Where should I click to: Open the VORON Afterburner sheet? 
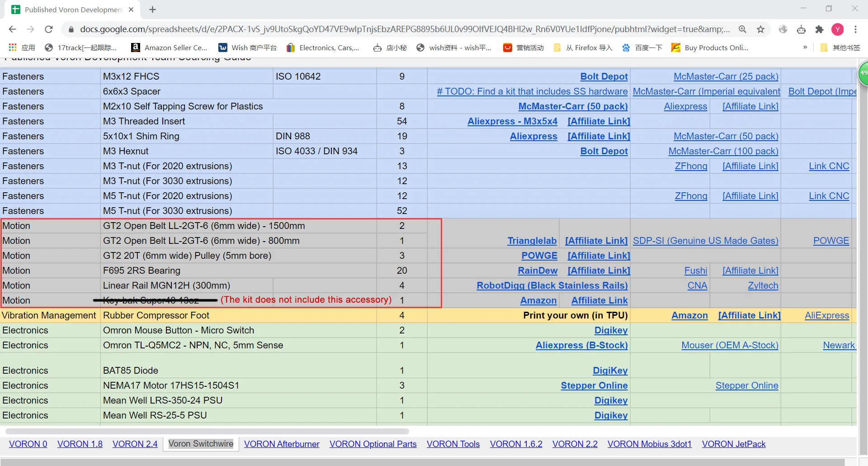(282, 444)
